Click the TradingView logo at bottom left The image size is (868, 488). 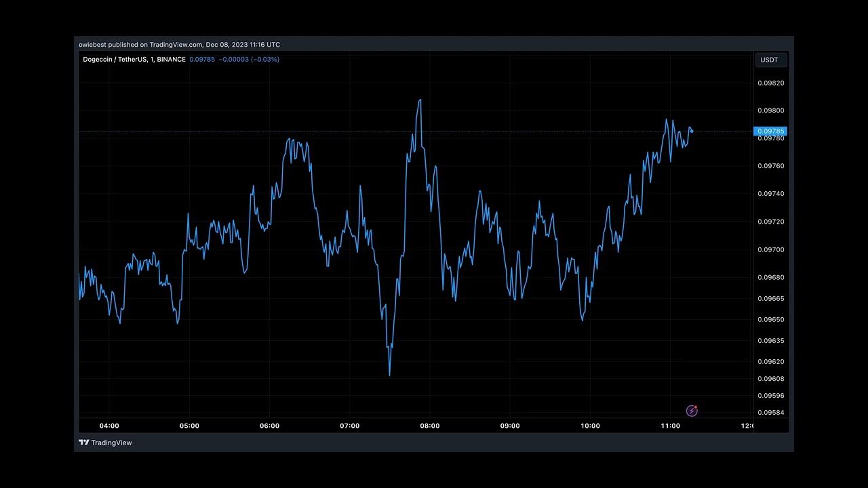pos(105,443)
